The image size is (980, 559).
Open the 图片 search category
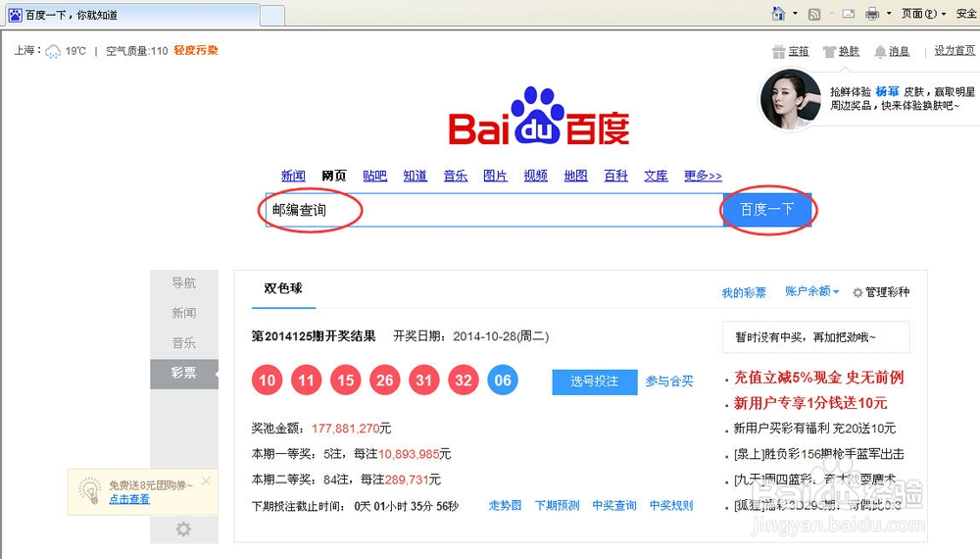click(x=495, y=176)
